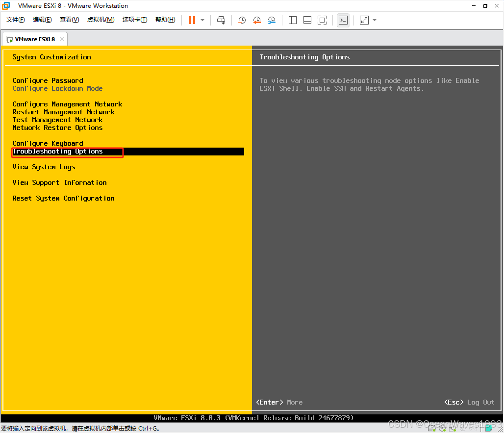Click the ESXi 8.0.3 build version text
The height and width of the screenshot is (433, 504).
(253, 418)
